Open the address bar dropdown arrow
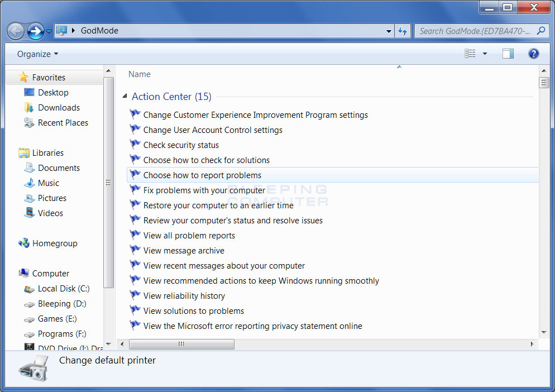 point(389,31)
